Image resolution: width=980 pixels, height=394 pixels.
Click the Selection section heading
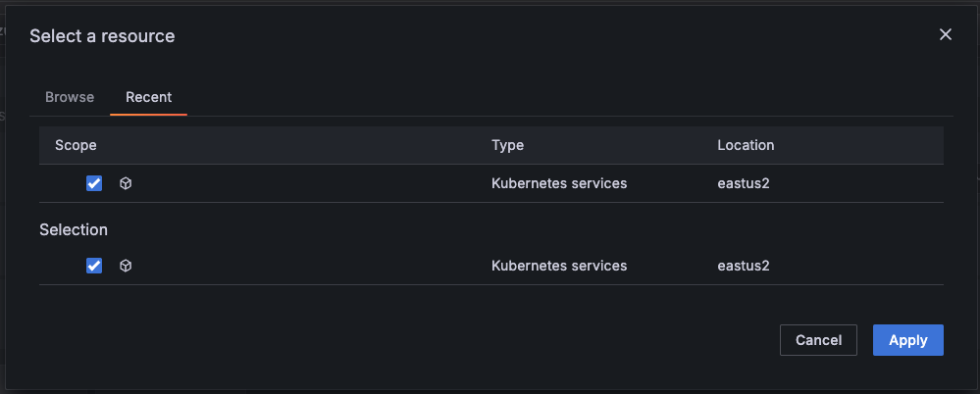coord(74,229)
